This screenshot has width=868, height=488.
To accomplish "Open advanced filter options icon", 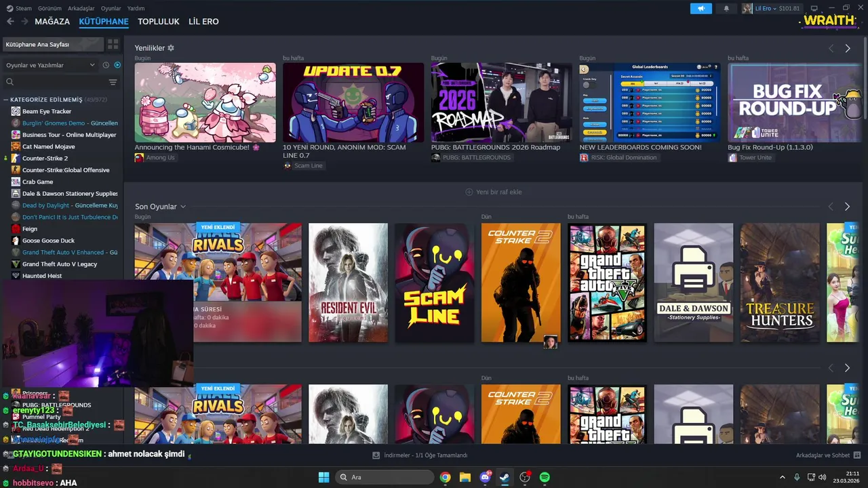I will tap(113, 82).
